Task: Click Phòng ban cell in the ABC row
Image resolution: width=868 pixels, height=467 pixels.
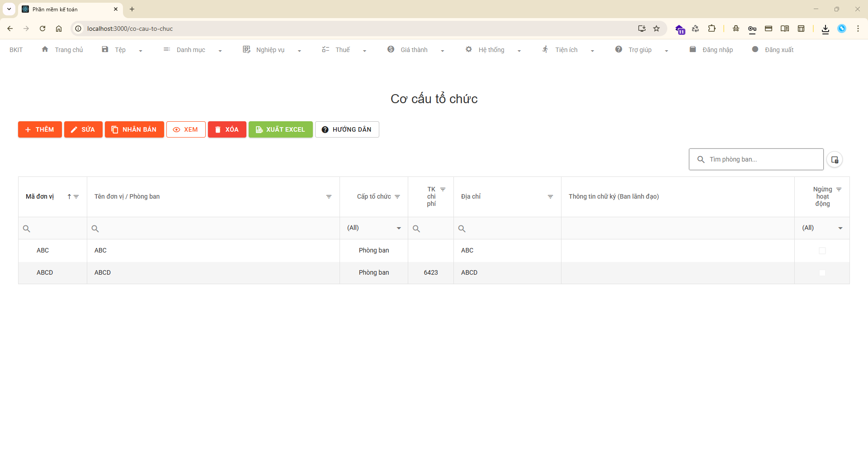Action: click(374, 250)
